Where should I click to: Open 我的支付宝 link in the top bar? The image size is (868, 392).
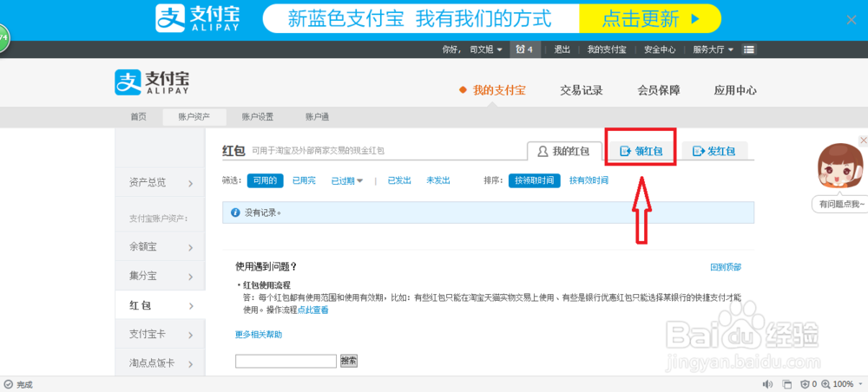[607, 49]
